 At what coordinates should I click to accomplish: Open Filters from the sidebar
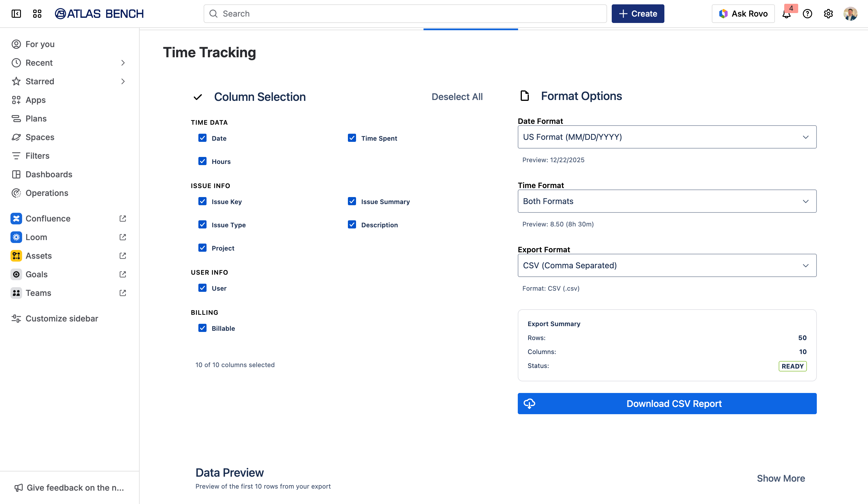pyautogui.click(x=37, y=156)
